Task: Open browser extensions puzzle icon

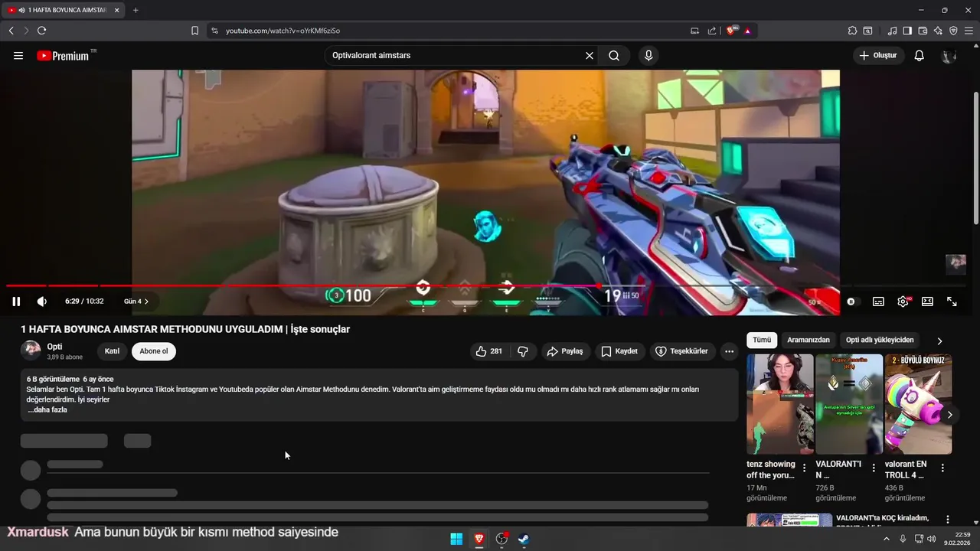Action: point(852,31)
